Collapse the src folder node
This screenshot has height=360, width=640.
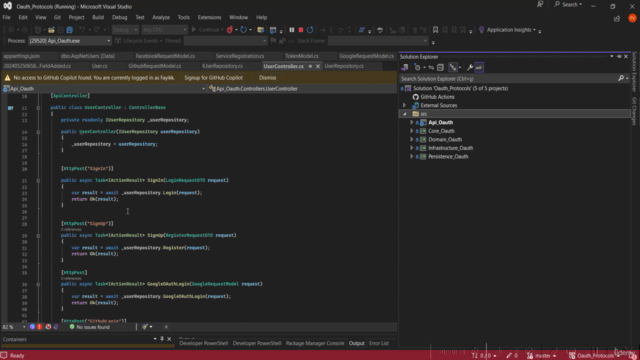(404, 114)
